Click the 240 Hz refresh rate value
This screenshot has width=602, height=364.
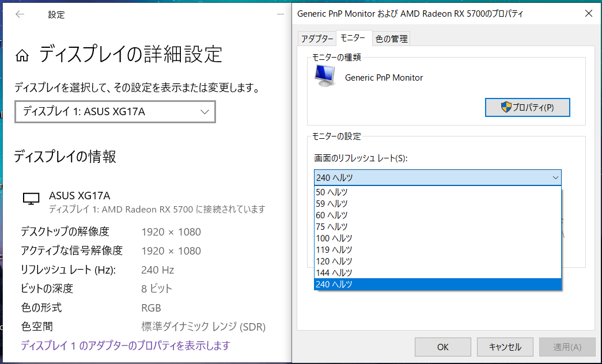158,270
